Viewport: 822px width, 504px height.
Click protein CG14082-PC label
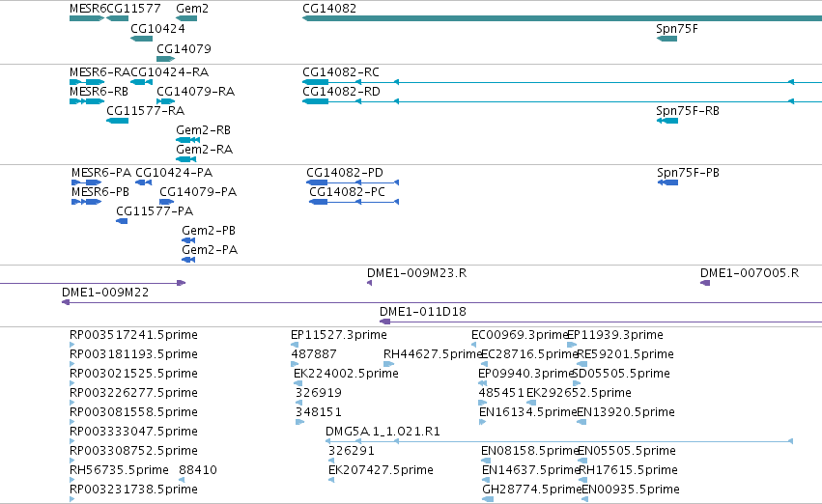pos(347,192)
